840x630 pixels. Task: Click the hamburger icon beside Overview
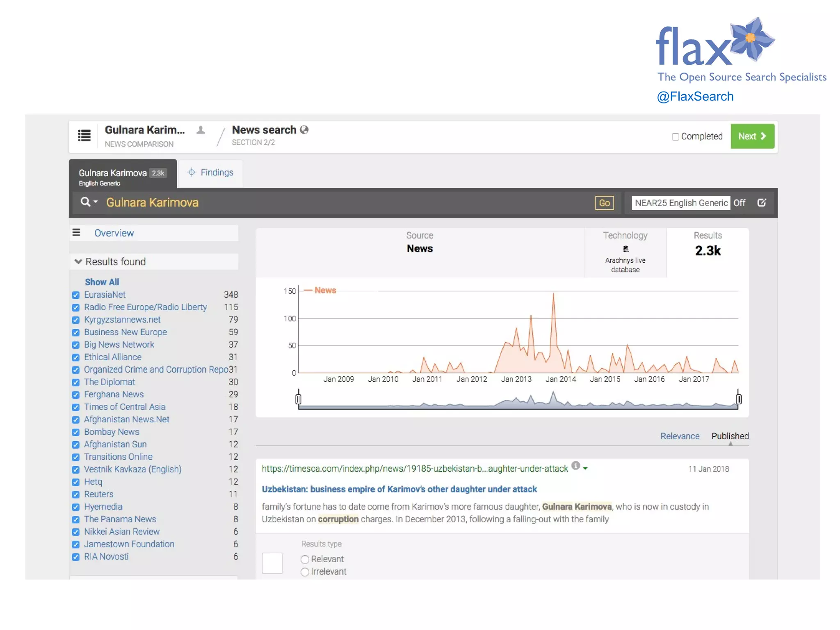pyautogui.click(x=76, y=232)
